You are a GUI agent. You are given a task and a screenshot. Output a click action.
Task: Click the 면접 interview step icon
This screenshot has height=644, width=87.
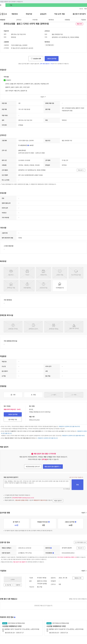click(33, 395)
